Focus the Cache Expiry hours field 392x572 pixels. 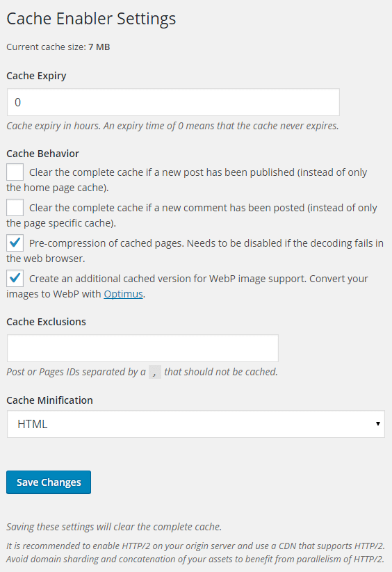[173, 102]
